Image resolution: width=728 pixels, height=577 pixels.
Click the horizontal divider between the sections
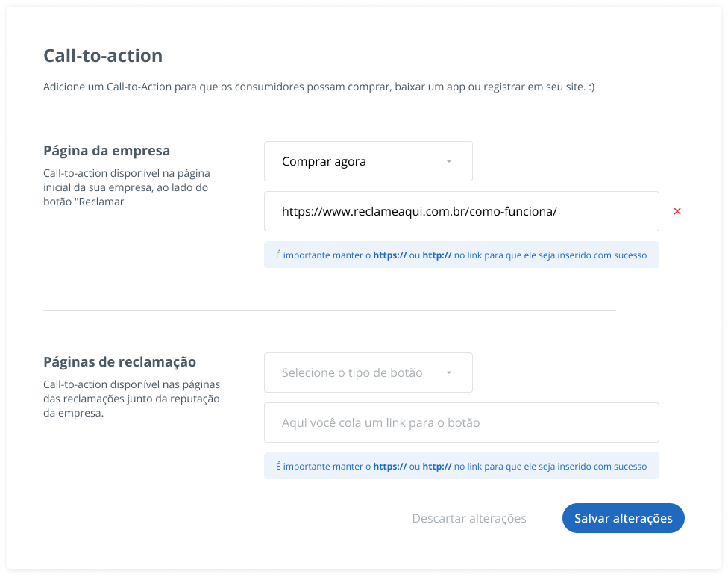pyautogui.click(x=330, y=310)
